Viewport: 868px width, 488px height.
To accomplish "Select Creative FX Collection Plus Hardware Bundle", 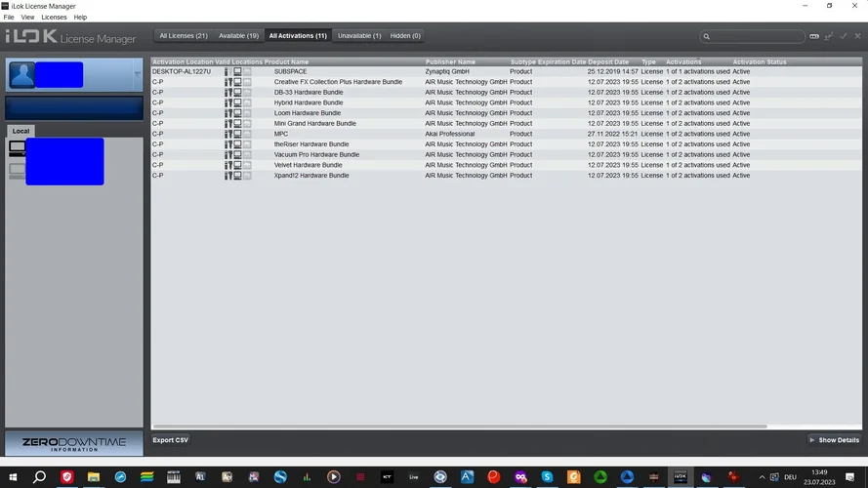I will [x=506, y=82].
